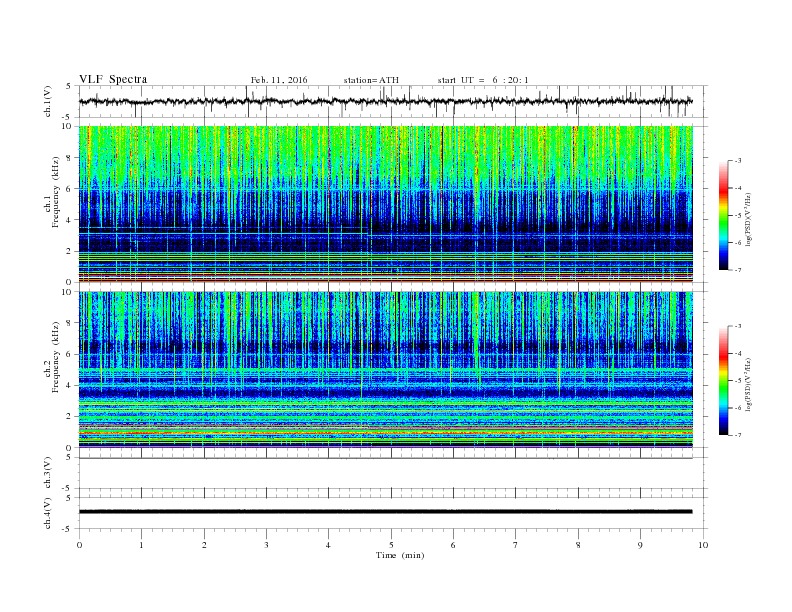
Task: Click the "-5" tick on the ch.2 colorbar
Action: 737,381
